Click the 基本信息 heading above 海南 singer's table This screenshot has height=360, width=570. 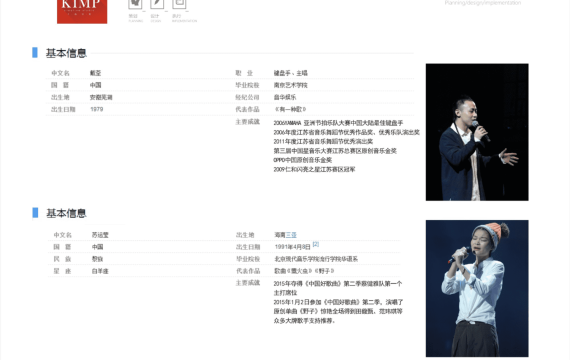point(66,213)
